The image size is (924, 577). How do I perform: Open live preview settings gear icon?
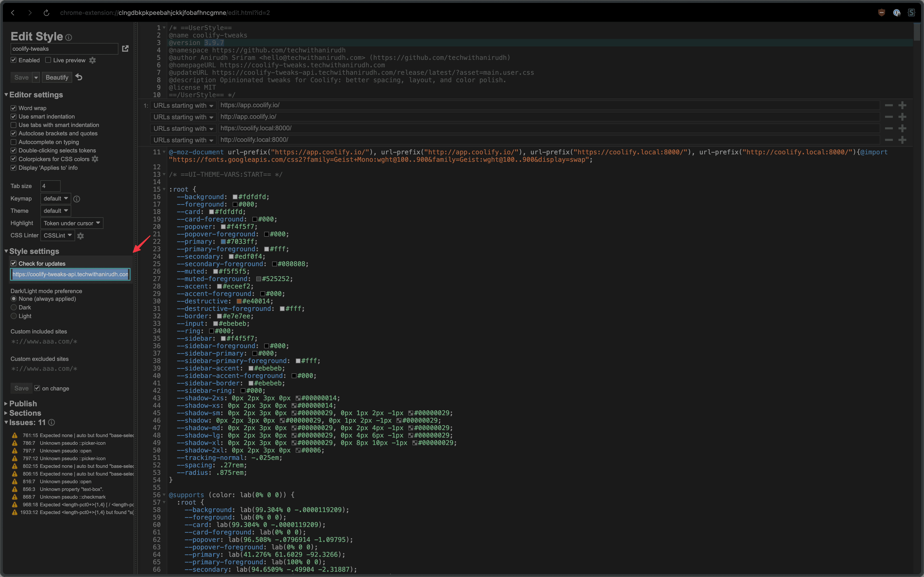point(92,60)
